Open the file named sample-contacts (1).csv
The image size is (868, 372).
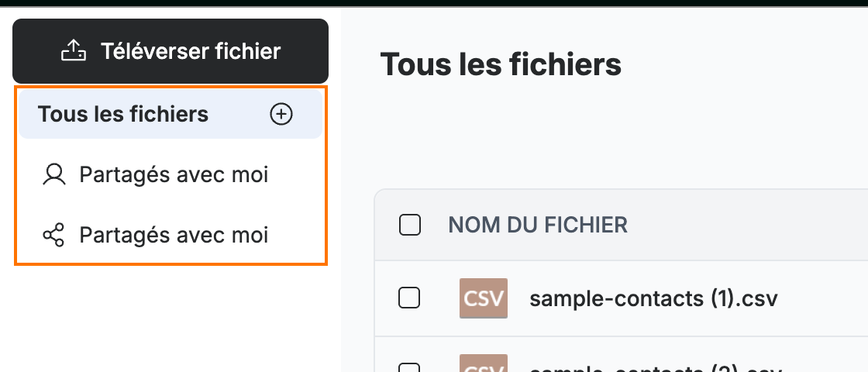[x=653, y=299]
